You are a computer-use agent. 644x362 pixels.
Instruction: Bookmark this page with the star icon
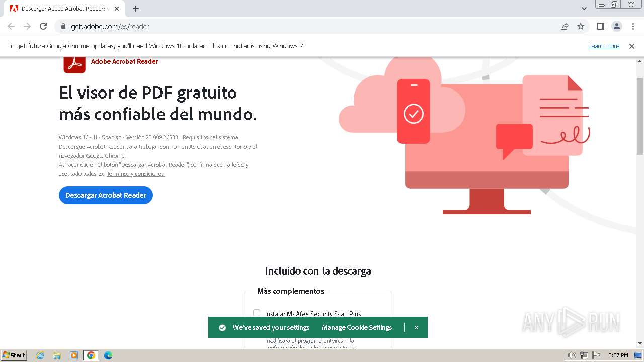point(581,26)
